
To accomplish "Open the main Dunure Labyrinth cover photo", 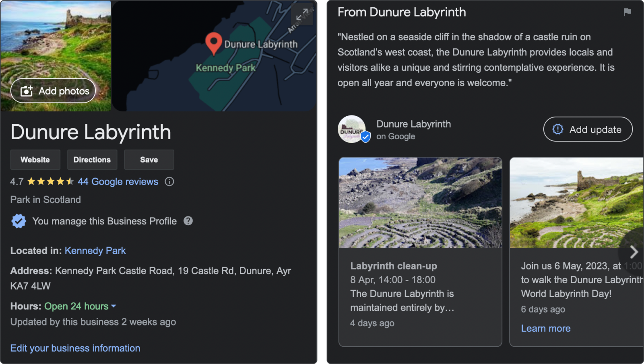I will [56, 56].
